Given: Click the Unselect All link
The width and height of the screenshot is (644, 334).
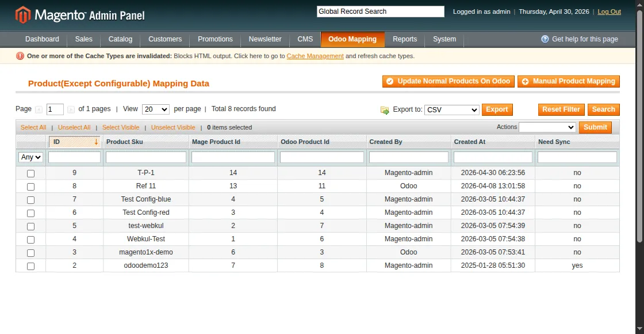Looking at the screenshot, I should [74, 127].
